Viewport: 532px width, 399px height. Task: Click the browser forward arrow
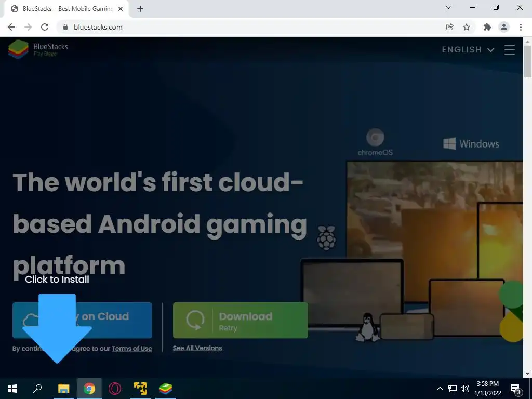coord(28,27)
